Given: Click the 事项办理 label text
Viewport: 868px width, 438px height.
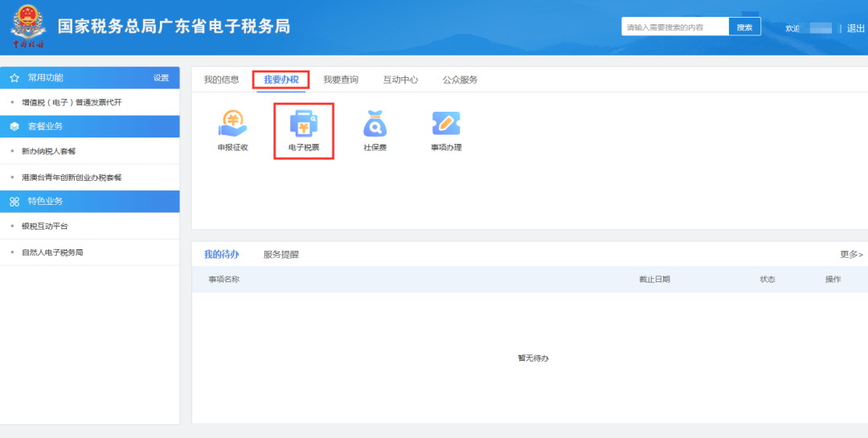Looking at the screenshot, I should pos(446,148).
